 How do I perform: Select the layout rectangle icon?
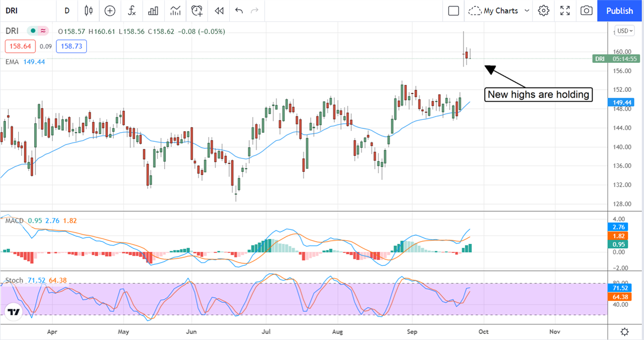click(453, 11)
